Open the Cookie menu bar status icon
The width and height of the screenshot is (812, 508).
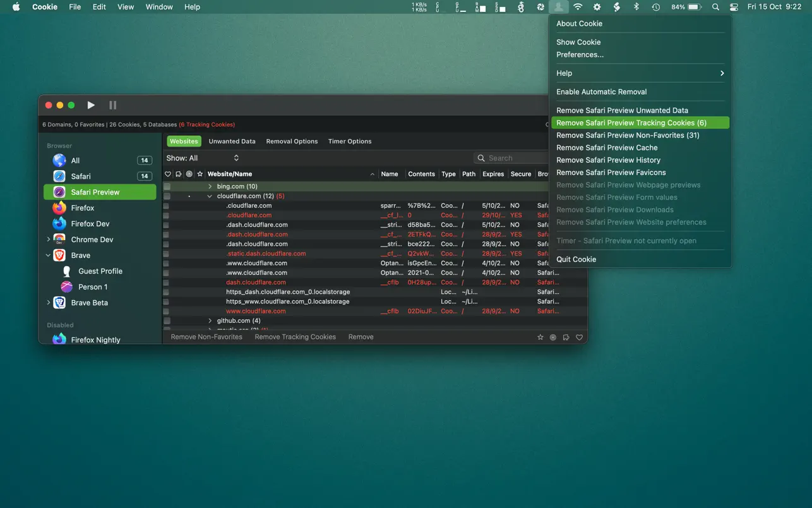(558, 7)
